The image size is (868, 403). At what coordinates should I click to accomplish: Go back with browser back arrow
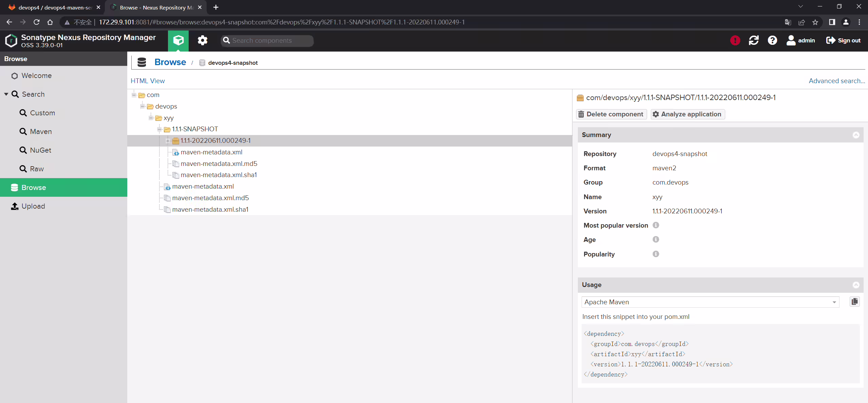(9, 22)
